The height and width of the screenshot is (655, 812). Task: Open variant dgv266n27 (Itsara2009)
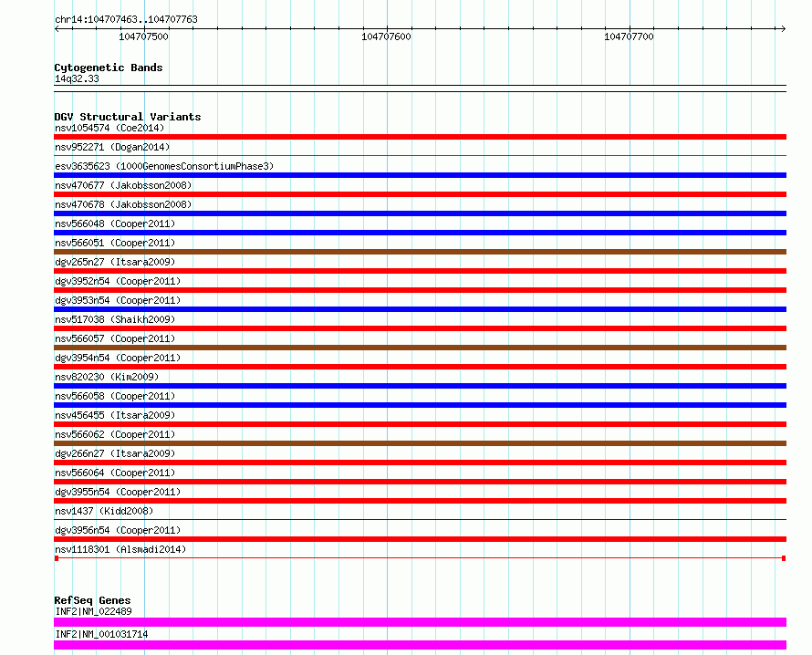point(115,453)
